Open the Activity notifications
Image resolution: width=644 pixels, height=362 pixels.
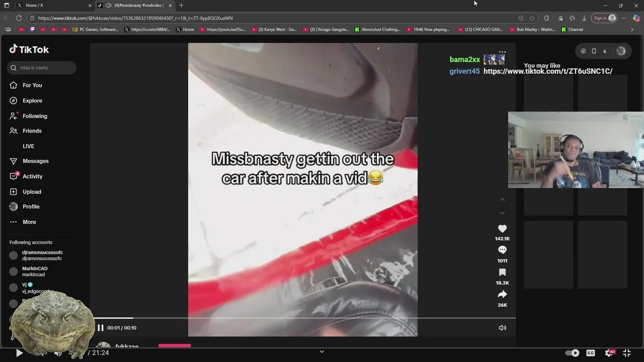point(26,176)
